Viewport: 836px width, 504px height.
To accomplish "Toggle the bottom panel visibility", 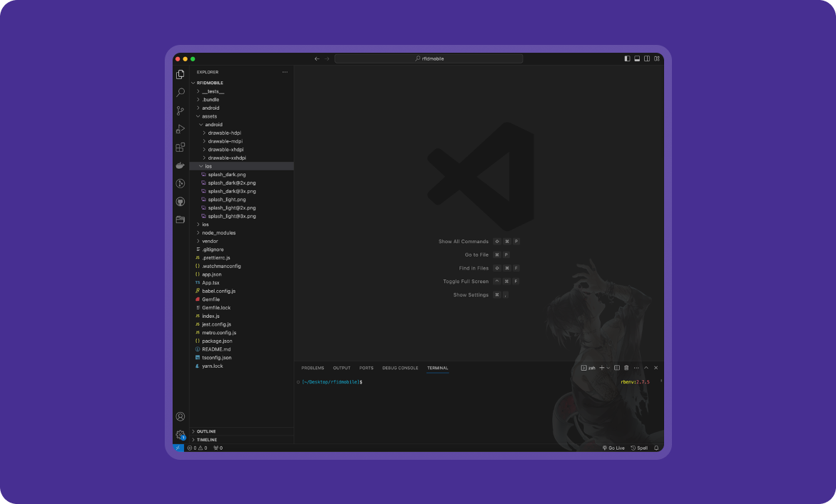I will [x=637, y=58].
